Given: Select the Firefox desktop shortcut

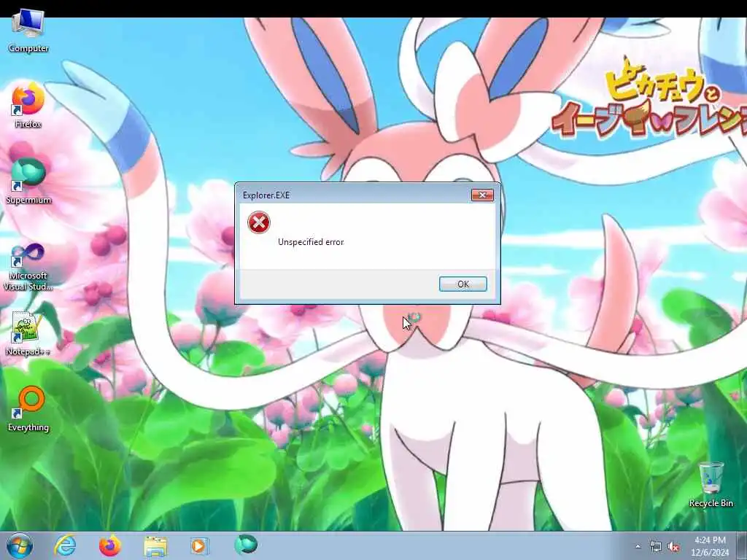Looking at the screenshot, I should point(28,106).
